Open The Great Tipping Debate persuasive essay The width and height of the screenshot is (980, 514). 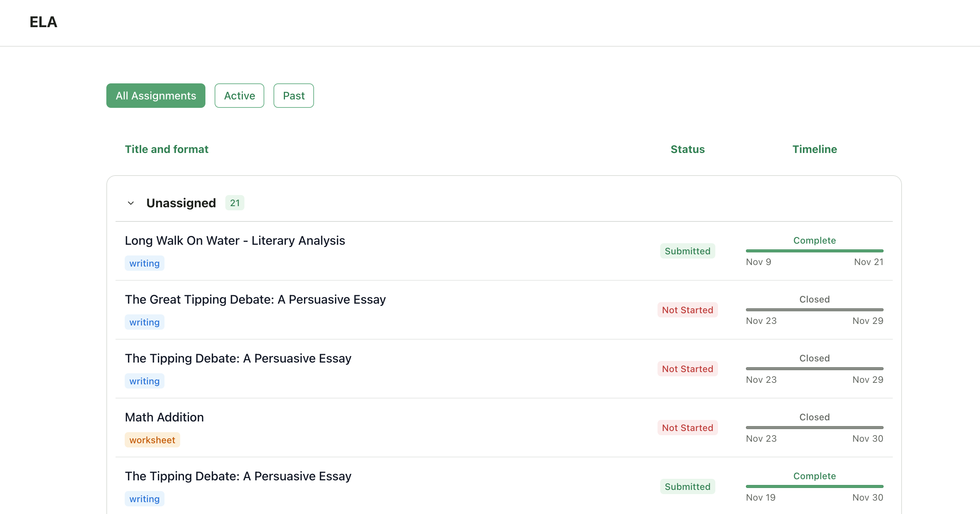[x=255, y=299]
